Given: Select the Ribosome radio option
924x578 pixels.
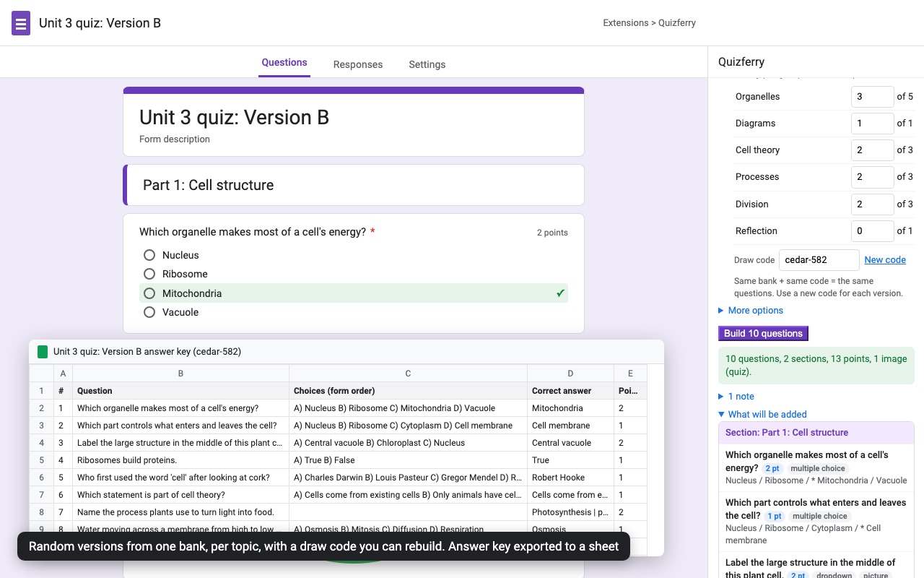Looking at the screenshot, I should coord(149,274).
